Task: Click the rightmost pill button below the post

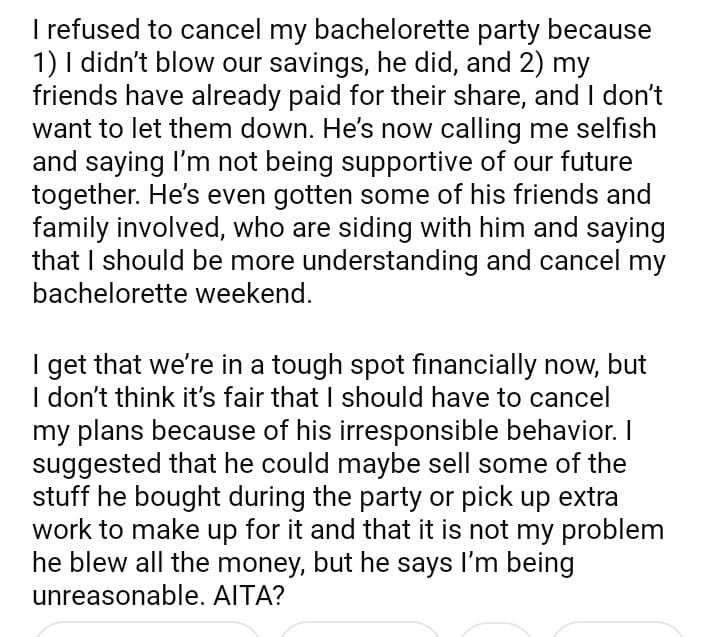Action: pyautogui.click(x=618, y=630)
